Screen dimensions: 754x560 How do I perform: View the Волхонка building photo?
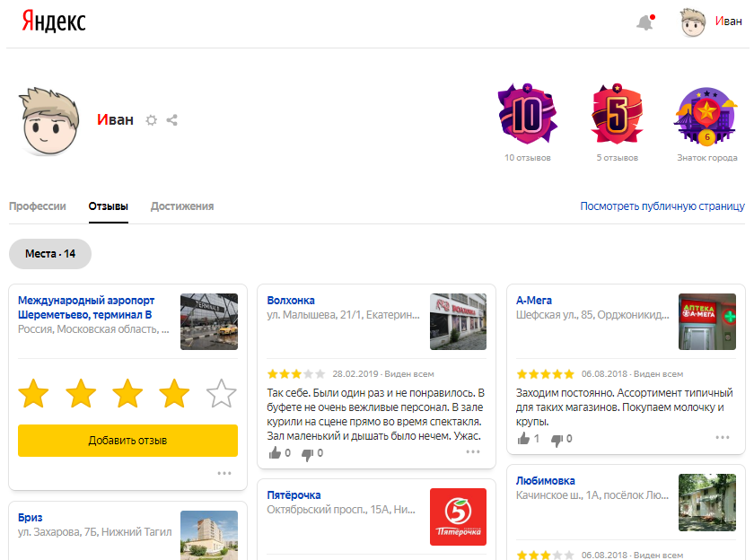click(458, 321)
